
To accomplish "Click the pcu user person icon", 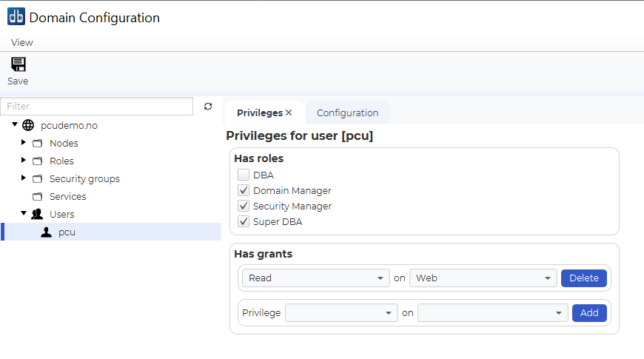I will [x=47, y=232].
